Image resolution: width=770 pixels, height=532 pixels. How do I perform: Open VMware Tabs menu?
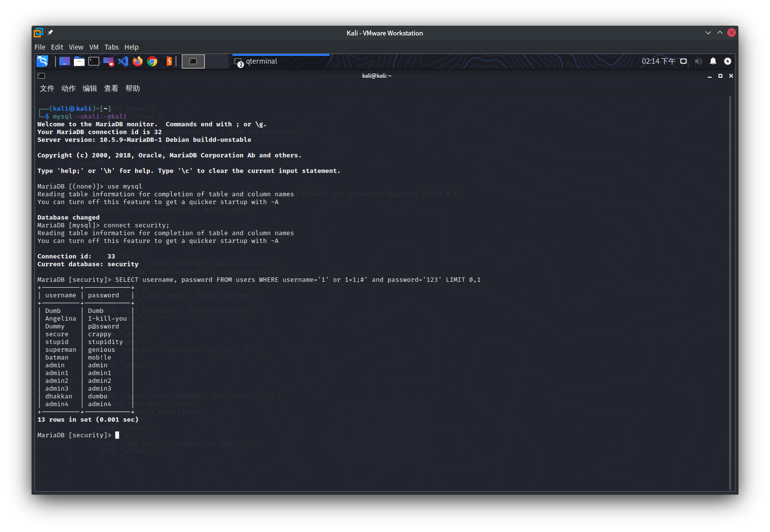tap(111, 47)
